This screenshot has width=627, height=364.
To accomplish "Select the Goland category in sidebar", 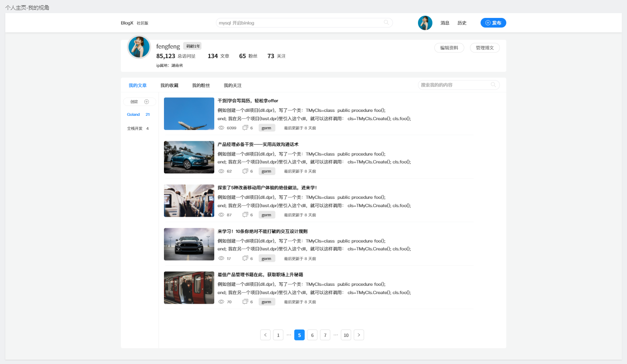I will [133, 114].
